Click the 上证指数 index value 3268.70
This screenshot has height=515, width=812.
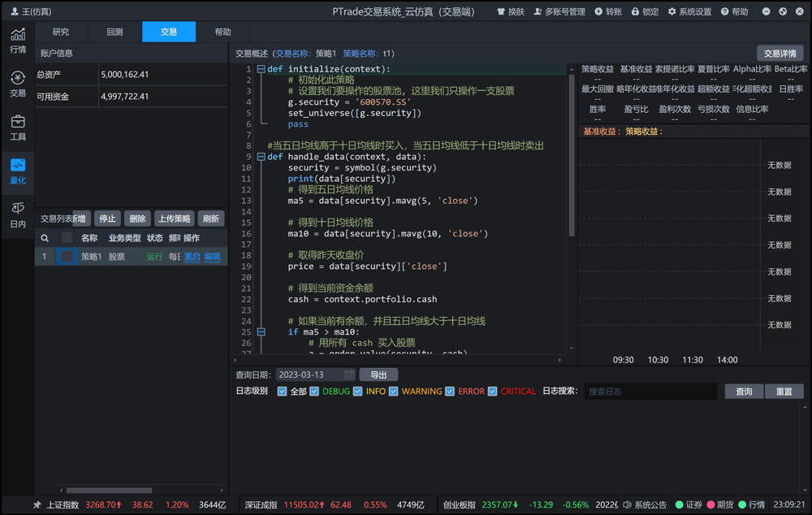coord(103,504)
